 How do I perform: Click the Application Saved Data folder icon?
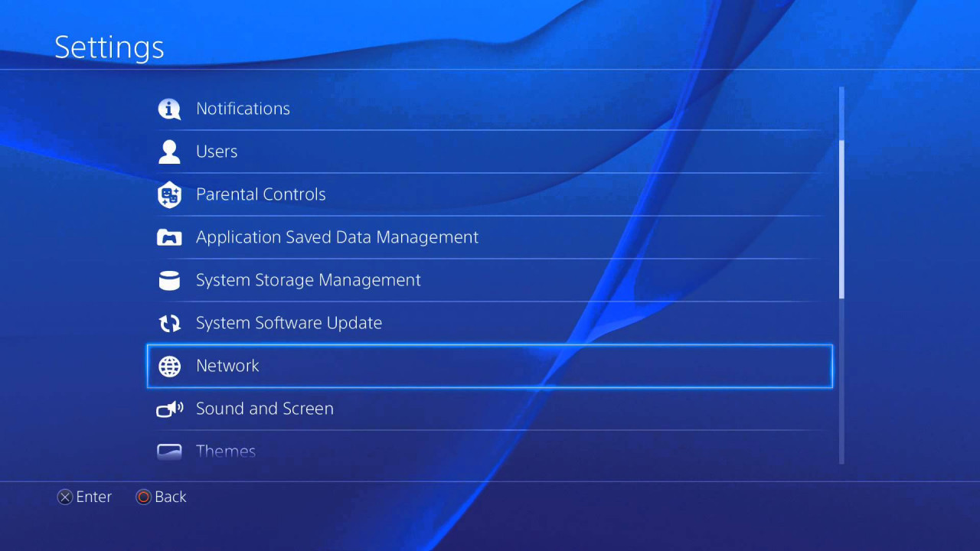click(x=169, y=237)
